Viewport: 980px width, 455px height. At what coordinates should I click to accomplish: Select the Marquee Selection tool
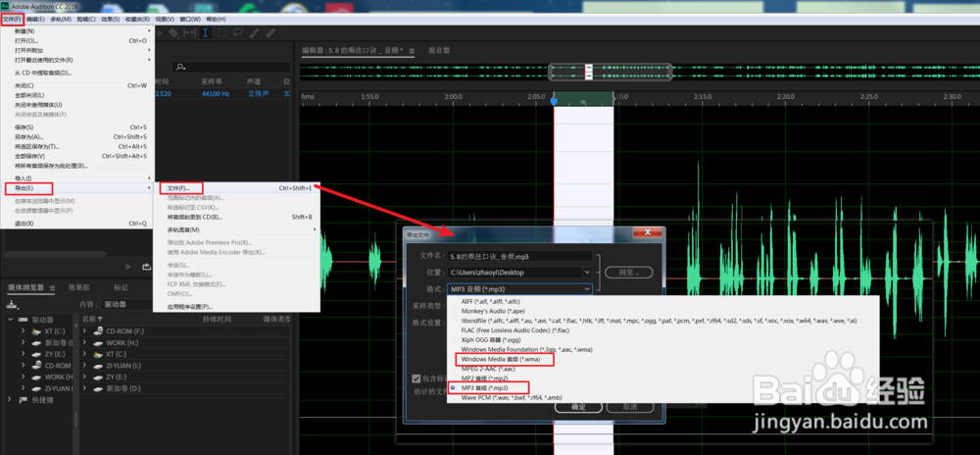click(x=221, y=32)
